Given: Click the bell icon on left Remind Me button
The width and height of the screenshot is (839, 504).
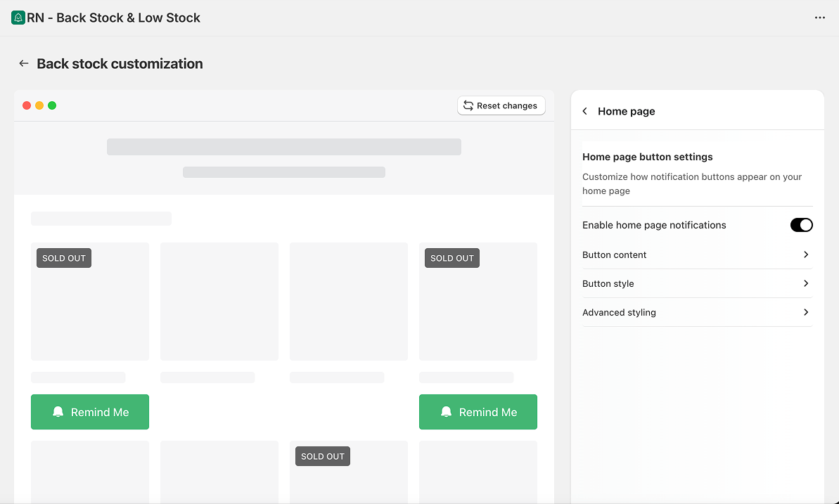Looking at the screenshot, I should click(x=58, y=412).
